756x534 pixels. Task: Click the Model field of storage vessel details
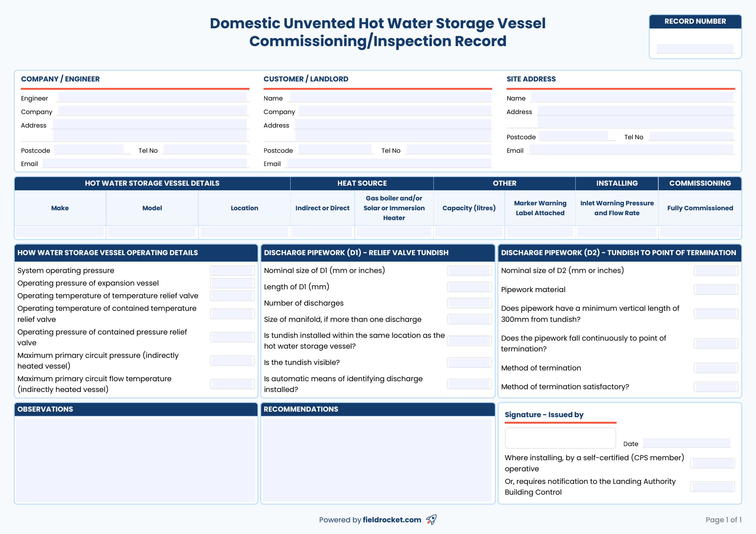point(152,231)
